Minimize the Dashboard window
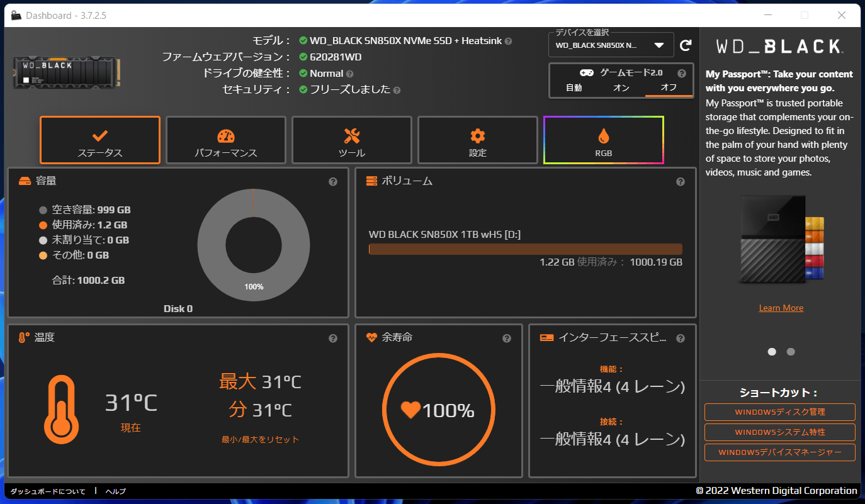This screenshot has width=865, height=504. [768, 15]
